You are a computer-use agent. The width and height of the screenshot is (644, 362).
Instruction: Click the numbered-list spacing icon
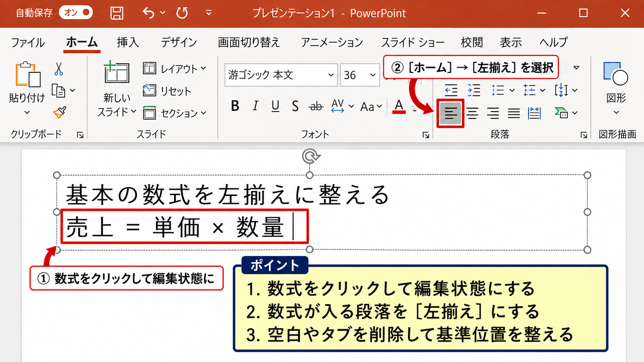530,90
